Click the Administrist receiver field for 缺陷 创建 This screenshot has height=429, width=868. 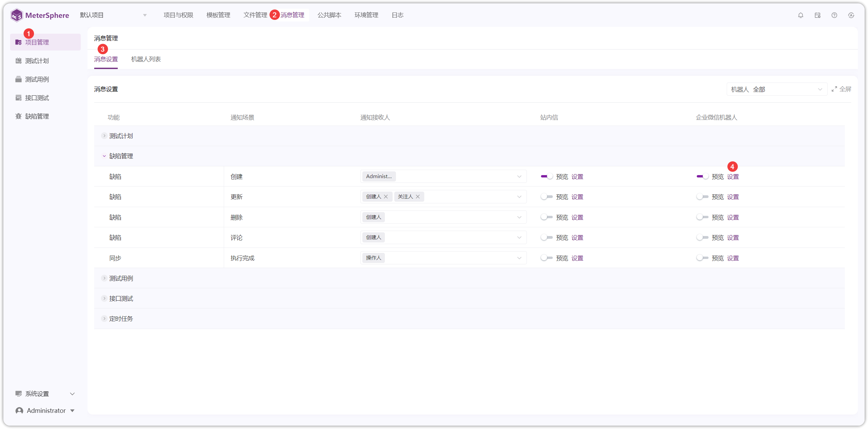(443, 176)
